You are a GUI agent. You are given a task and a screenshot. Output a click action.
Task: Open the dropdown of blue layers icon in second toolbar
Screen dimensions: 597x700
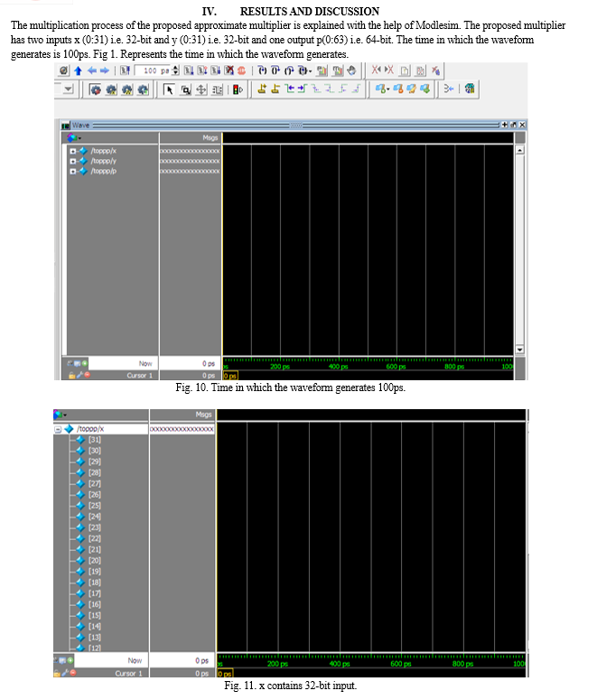[388, 89]
